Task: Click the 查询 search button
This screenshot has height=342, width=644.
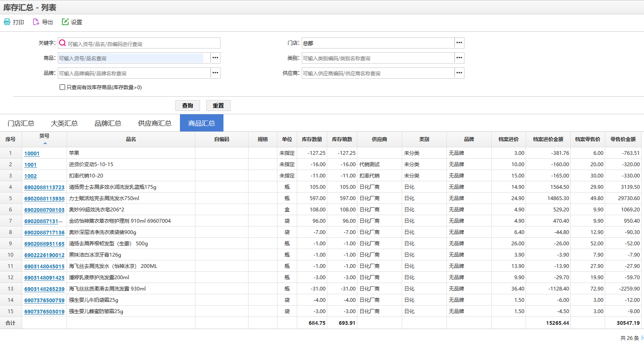Action: 187,105
